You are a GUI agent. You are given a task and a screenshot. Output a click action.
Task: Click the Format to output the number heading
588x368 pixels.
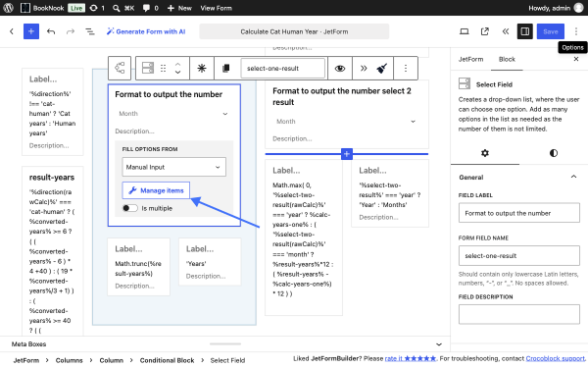point(169,94)
